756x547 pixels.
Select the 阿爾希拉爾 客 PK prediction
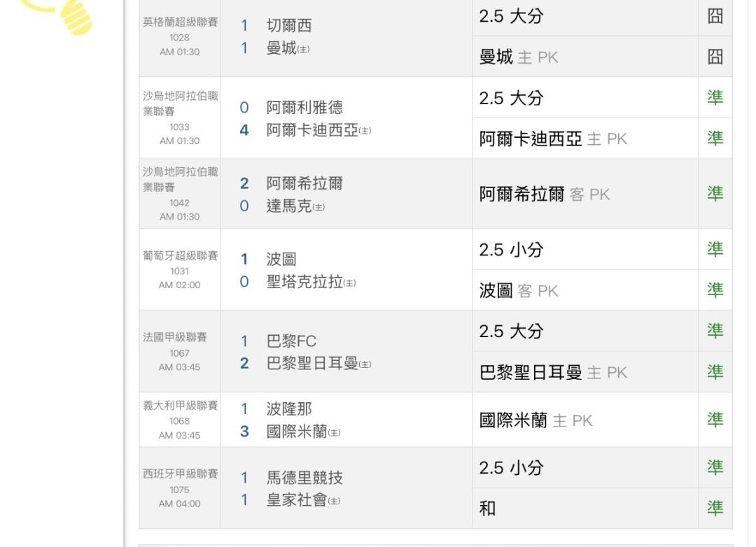point(545,194)
